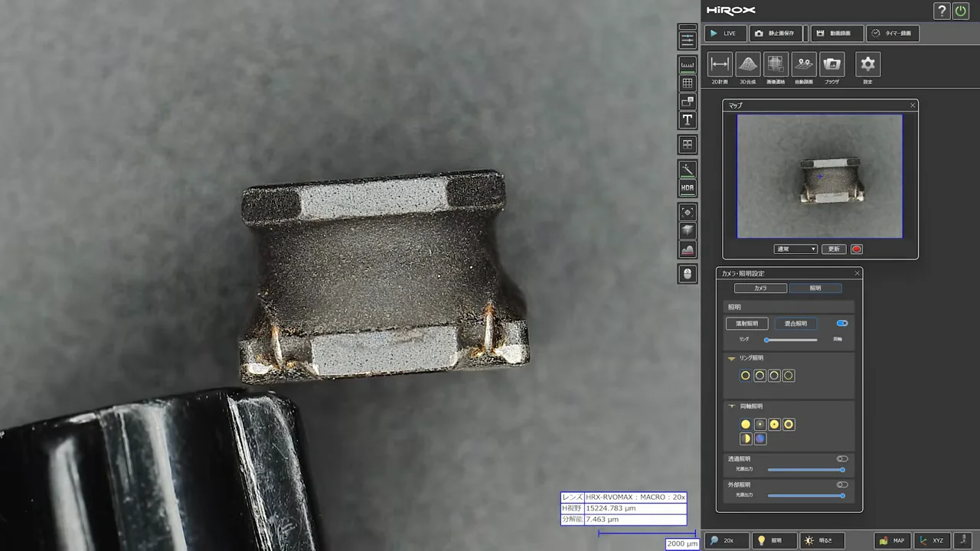
Task: Open the 2D計測 measurement tool
Action: [x=720, y=64]
